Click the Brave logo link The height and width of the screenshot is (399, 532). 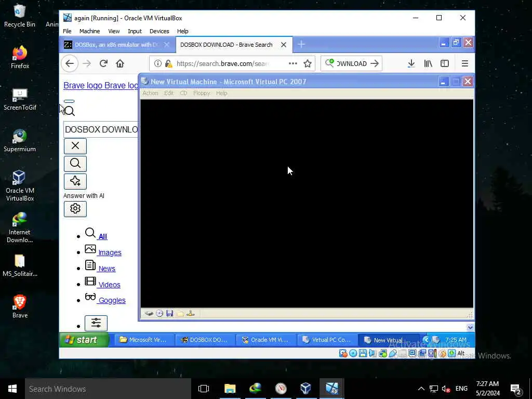101,86
